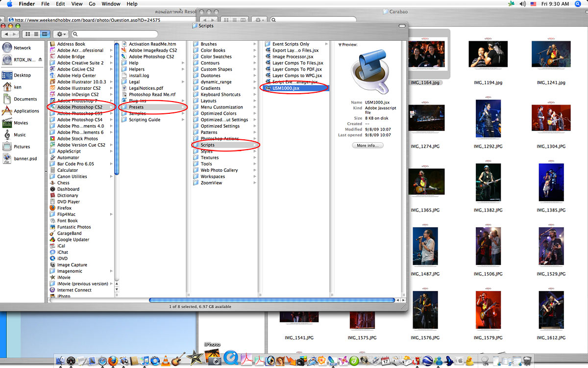Open Firefox from the Dock
Image resolution: width=588 pixels, height=368 pixels.
click(x=114, y=361)
